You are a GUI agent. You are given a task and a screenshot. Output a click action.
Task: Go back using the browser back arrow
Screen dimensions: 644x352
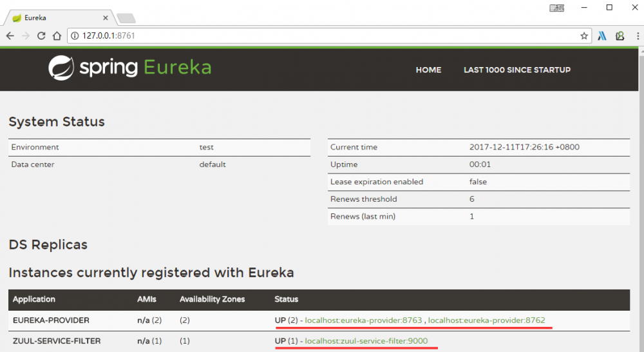pos(10,35)
